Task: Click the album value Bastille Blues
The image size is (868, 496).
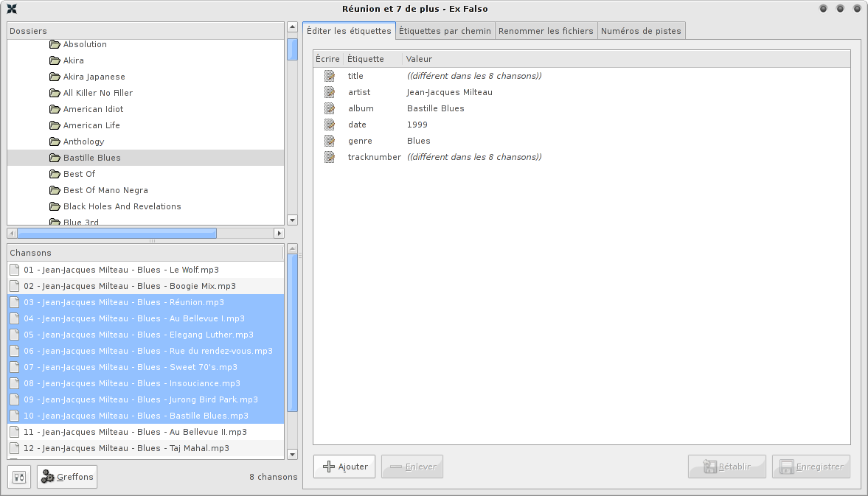Action: coord(436,108)
